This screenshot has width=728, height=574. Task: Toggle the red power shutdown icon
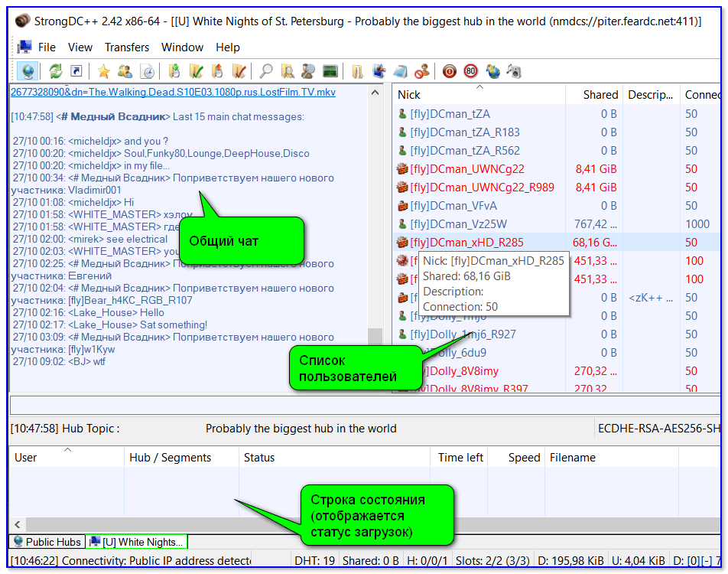point(450,71)
